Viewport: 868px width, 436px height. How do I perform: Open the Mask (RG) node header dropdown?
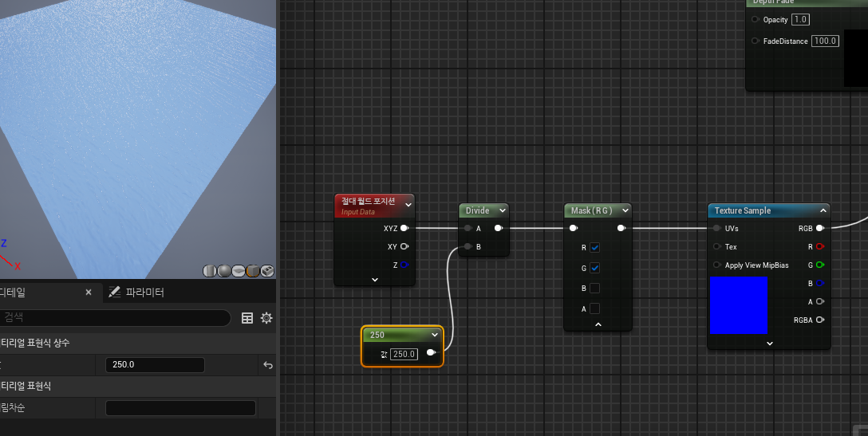[625, 210]
